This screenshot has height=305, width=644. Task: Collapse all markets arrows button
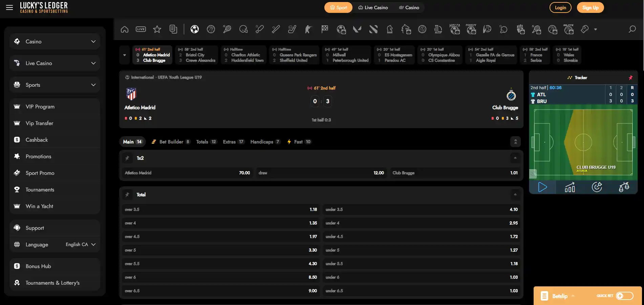tap(515, 142)
